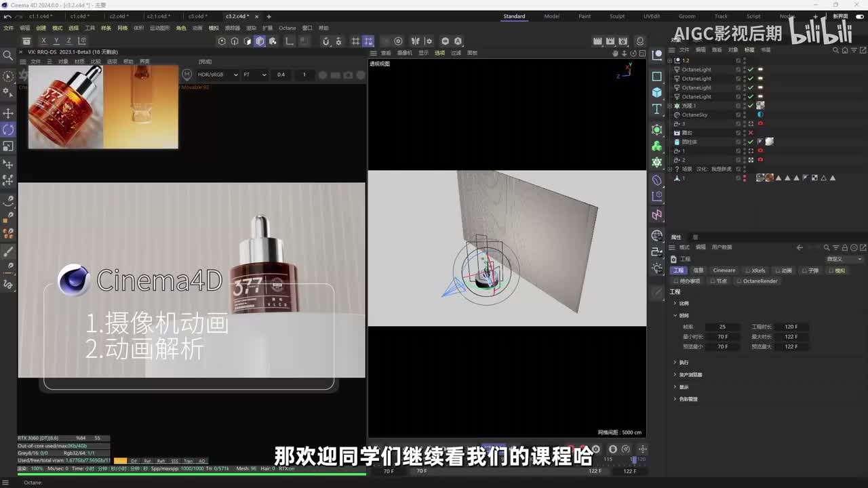868x488 pixels.
Task: Toggle the coordinate system icon beside Z
Action: [83, 41]
